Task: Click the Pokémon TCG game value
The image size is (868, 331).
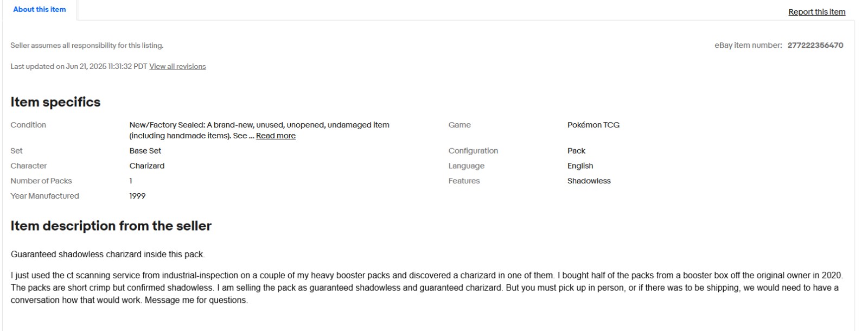Action: point(593,125)
